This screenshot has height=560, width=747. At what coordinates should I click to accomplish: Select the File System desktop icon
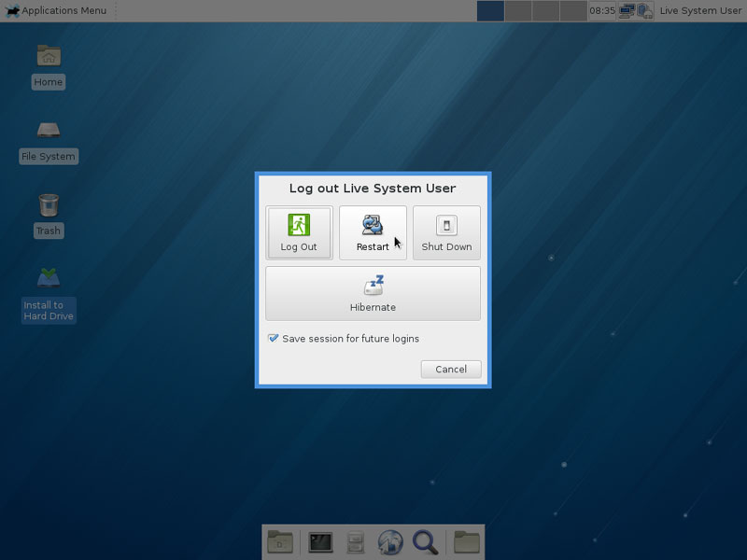click(x=49, y=143)
